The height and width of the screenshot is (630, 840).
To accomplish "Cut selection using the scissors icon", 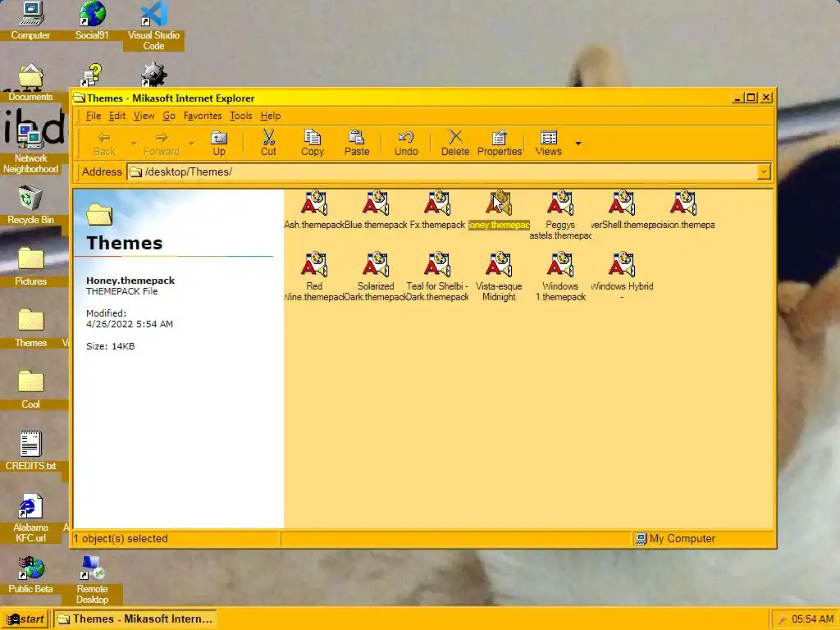I will 268,144.
